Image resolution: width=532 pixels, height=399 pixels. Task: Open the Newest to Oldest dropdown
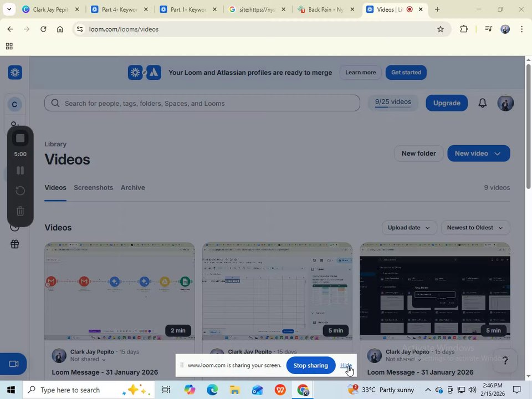pyautogui.click(x=475, y=228)
